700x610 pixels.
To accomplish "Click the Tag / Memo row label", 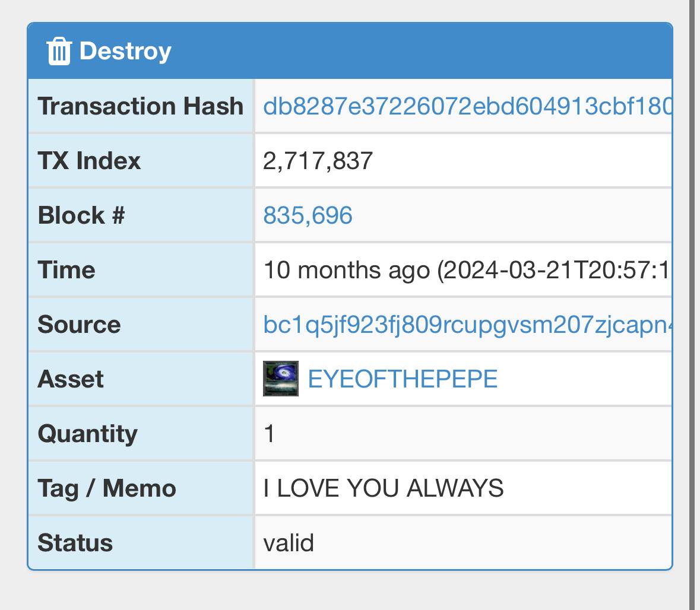I will 107,488.
